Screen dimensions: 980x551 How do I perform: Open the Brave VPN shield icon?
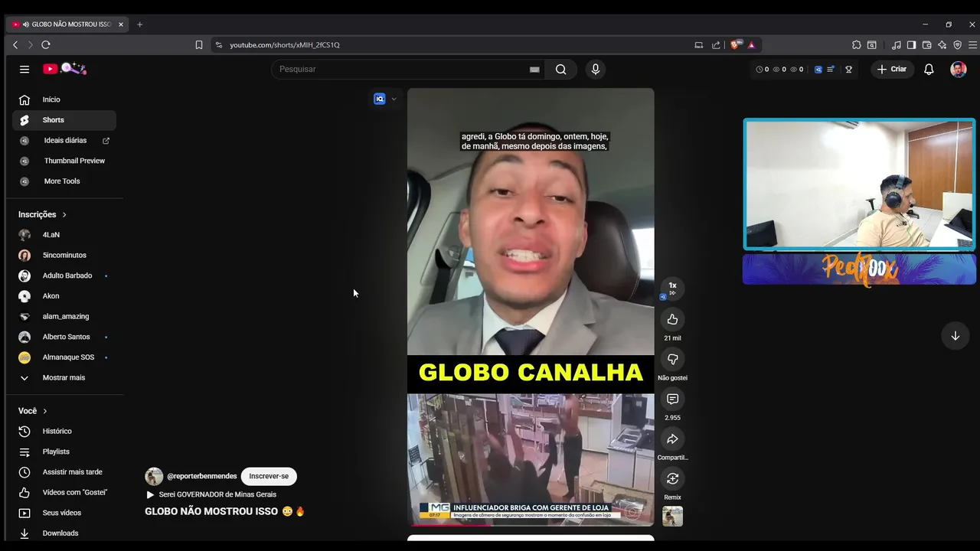pyautogui.click(x=957, y=45)
